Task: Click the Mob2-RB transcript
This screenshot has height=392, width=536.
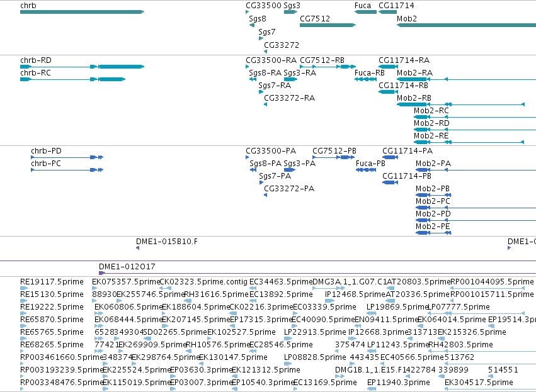Action: click(x=461, y=104)
